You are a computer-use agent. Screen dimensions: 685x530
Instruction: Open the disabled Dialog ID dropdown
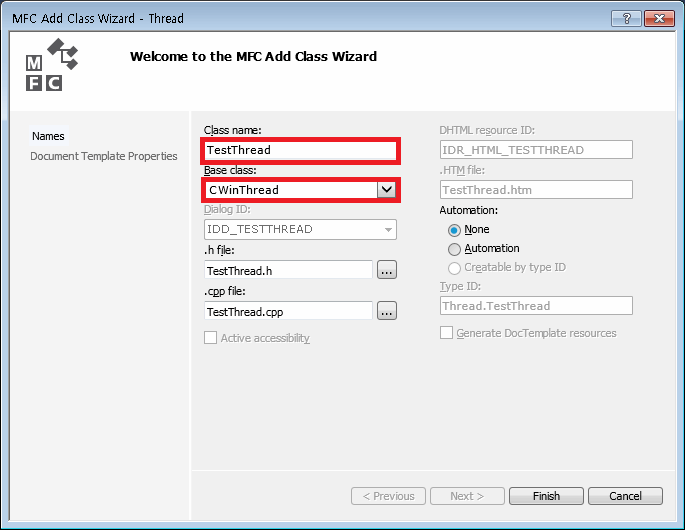[301, 229]
